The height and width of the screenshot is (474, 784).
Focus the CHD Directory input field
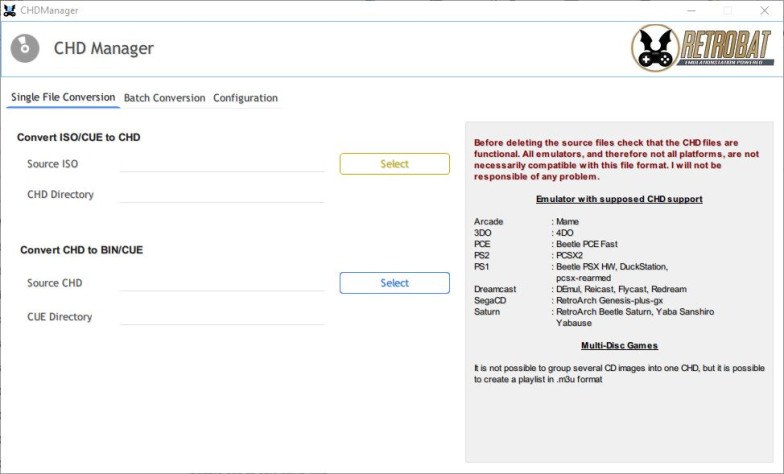coord(222,194)
